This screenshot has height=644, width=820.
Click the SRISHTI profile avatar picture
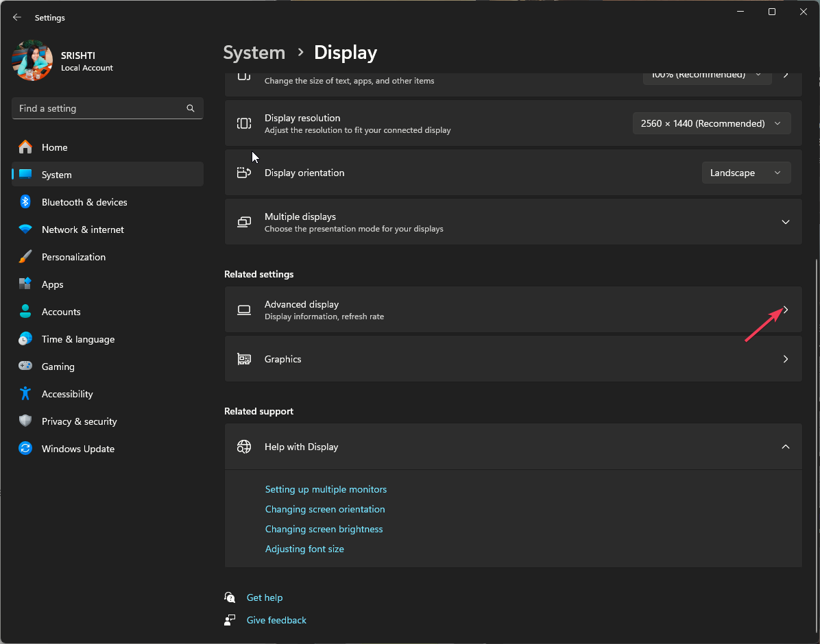pos(32,61)
